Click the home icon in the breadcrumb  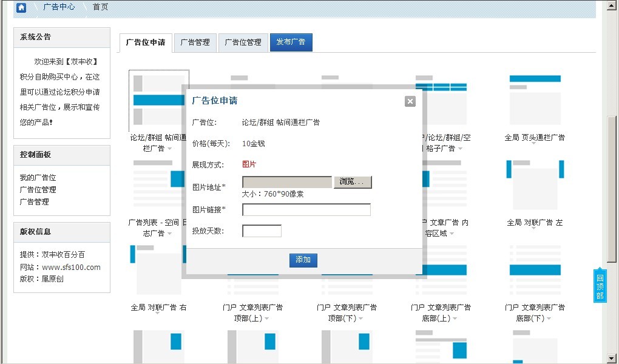coord(22,7)
